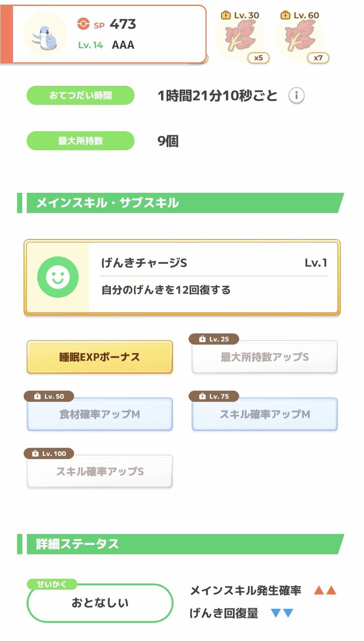Image resolution: width=364 pixels, height=641 pixels.
Task: Select the locked 食材確率アップM skill
Action: tap(100, 414)
